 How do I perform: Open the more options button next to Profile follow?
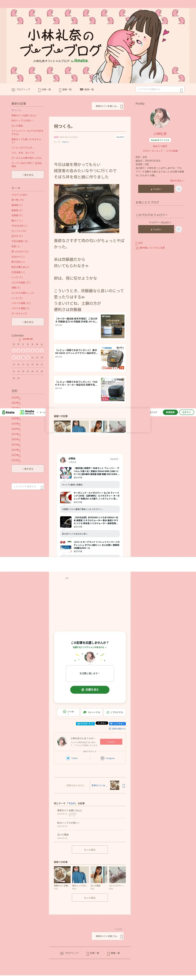179,189
